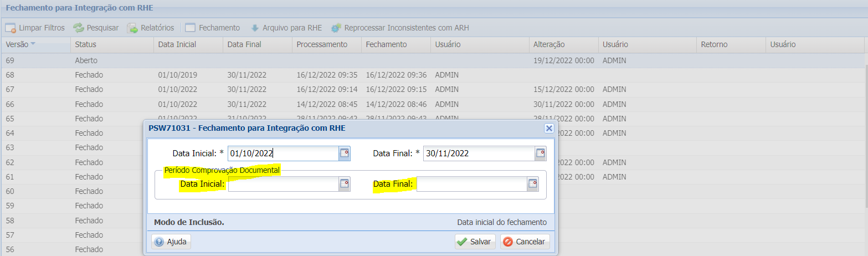Open calendar for Comprovação Documental Data Inicial
Image resolution: width=868 pixels, height=256 pixels.
(345, 184)
